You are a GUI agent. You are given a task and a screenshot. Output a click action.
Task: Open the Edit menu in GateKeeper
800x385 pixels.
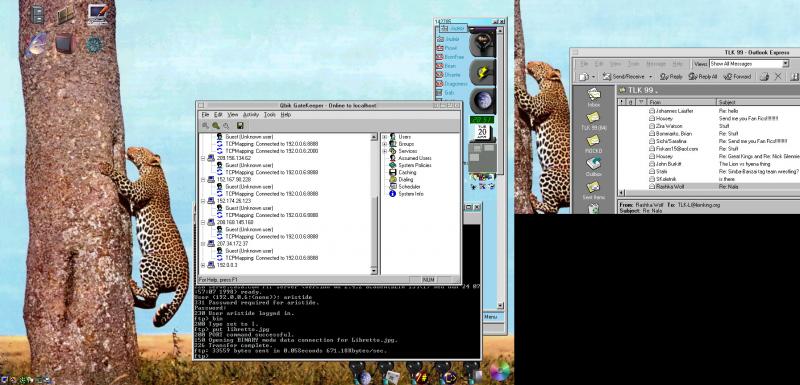pyautogui.click(x=218, y=115)
